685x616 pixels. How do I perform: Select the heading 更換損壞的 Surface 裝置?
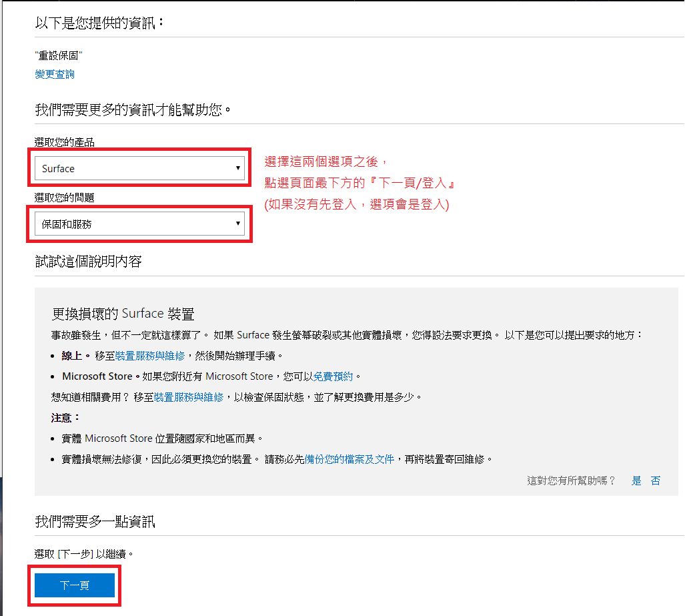[123, 314]
